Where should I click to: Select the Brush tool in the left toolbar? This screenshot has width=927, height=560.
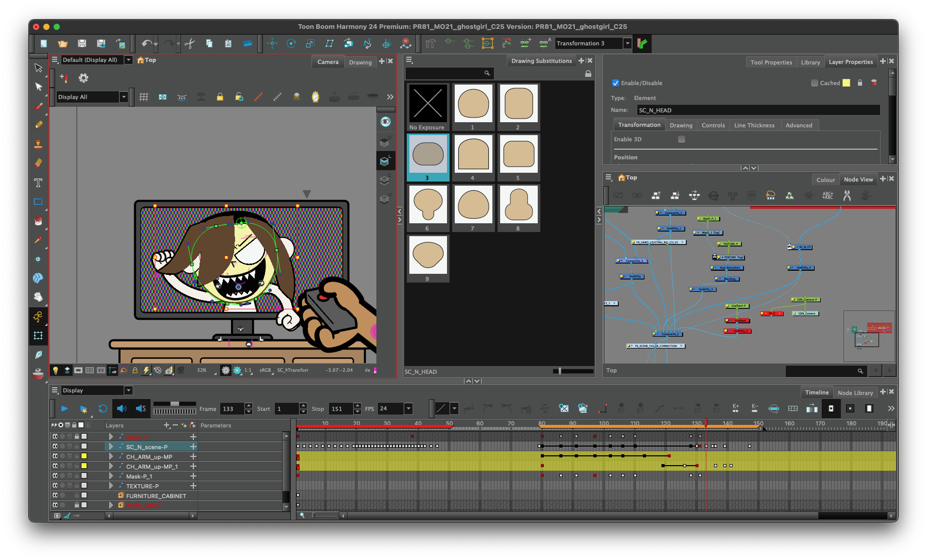[38, 106]
